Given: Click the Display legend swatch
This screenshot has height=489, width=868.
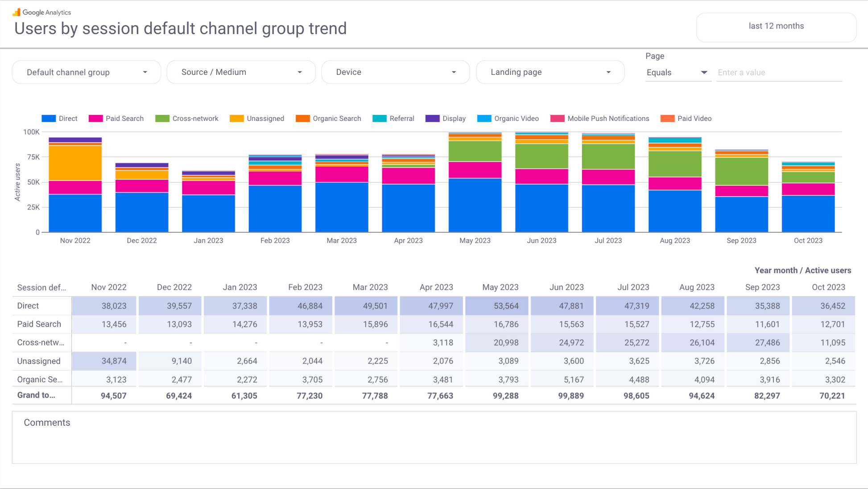Looking at the screenshot, I should coord(432,119).
